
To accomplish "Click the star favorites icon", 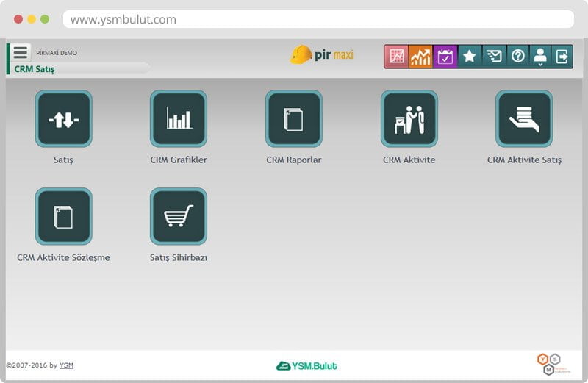I will 470,57.
